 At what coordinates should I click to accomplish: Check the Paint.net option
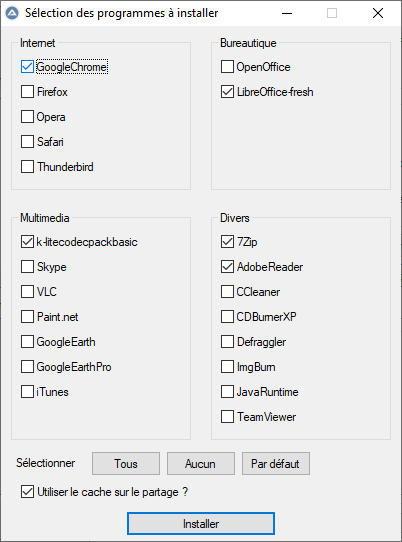[27, 317]
